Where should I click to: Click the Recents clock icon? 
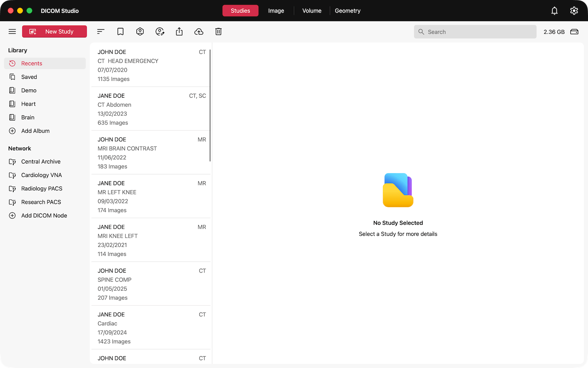(x=12, y=64)
